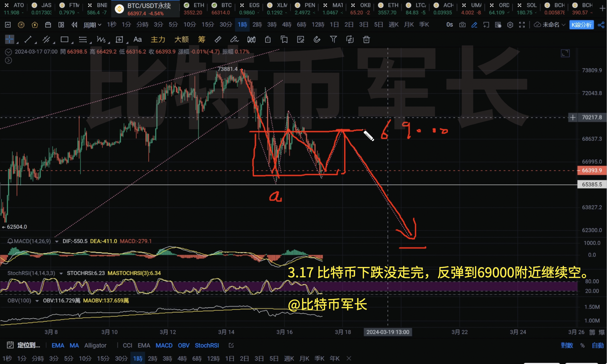Viewport: 607px width, 364px height.
Task: Expand the rectangle tool submenu arrow
Action: 72,43
